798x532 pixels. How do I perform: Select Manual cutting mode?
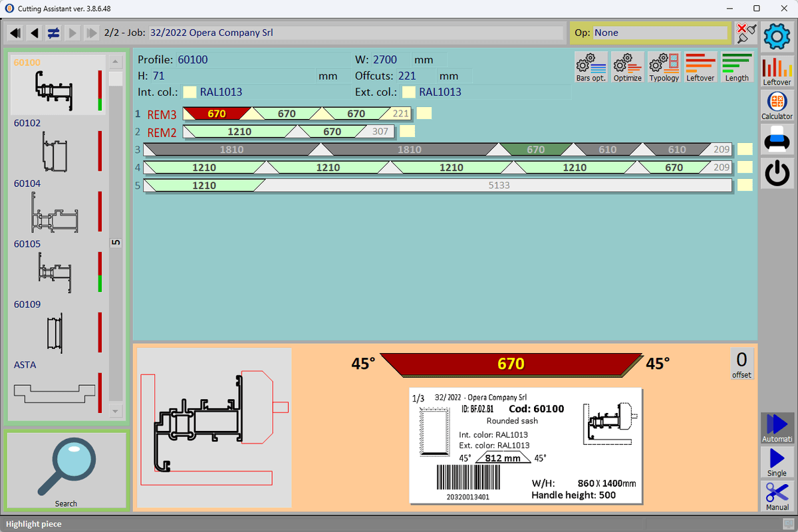pos(777,496)
